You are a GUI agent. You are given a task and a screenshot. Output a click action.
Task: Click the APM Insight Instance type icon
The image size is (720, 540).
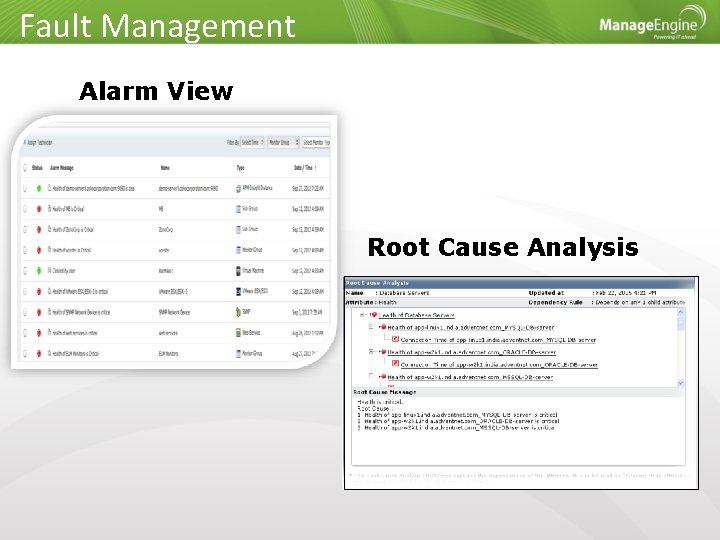click(x=238, y=188)
